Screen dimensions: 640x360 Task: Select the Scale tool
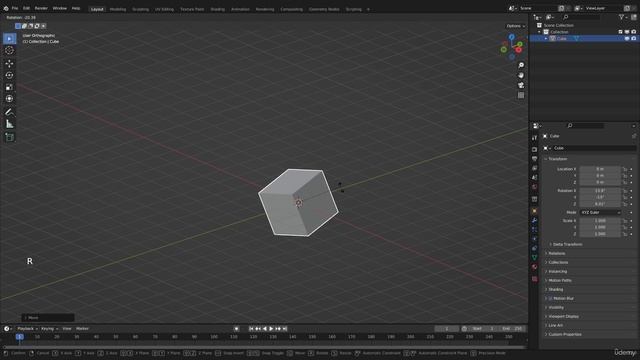9,87
